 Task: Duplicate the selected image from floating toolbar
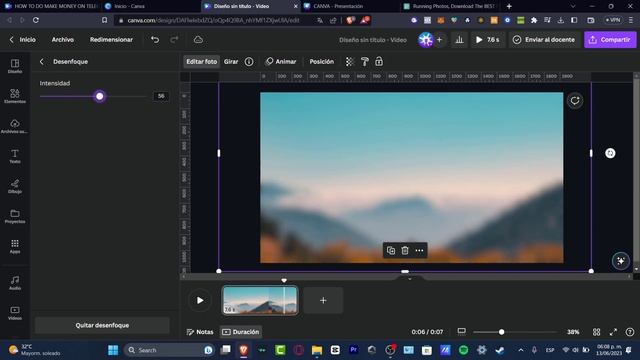click(x=391, y=250)
